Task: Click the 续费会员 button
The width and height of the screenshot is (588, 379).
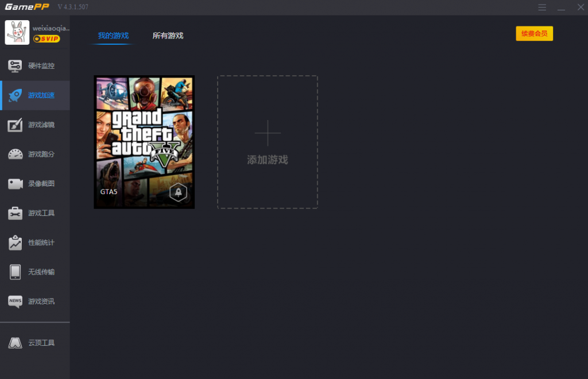Action: [x=534, y=33]
